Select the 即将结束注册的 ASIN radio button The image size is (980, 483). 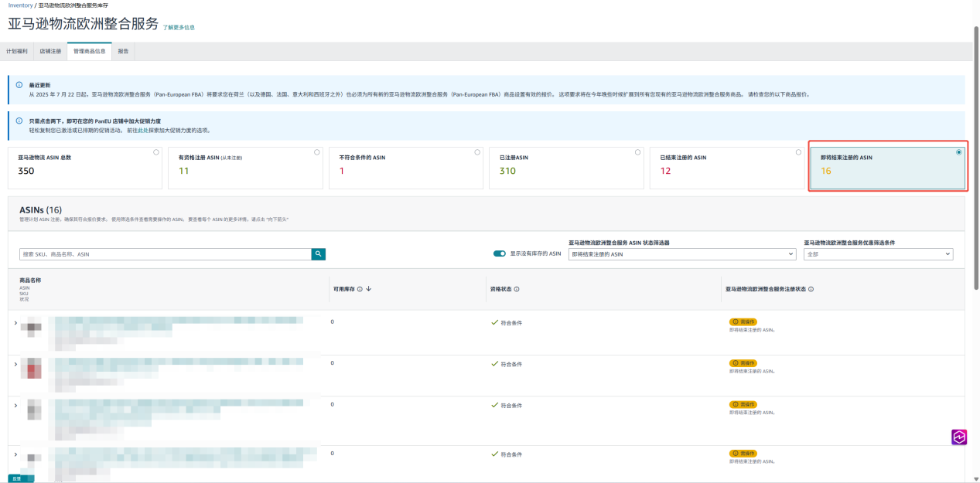point(959,152)
